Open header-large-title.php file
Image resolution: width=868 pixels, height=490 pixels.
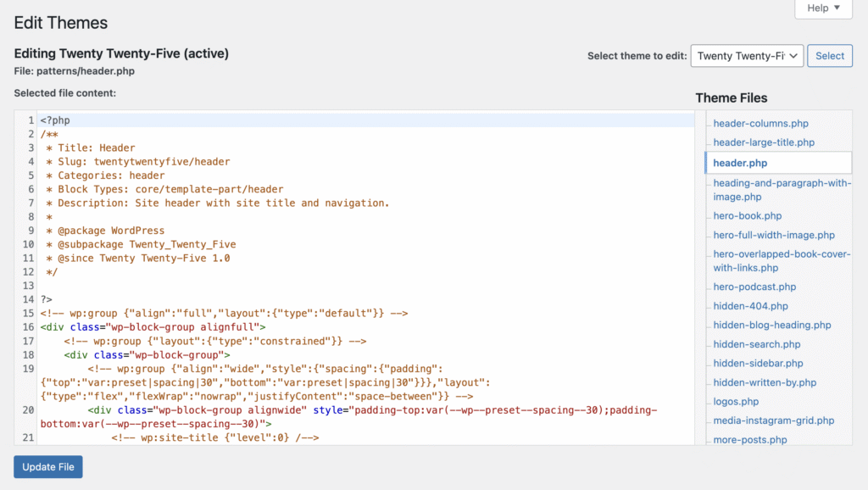[765, 142]
